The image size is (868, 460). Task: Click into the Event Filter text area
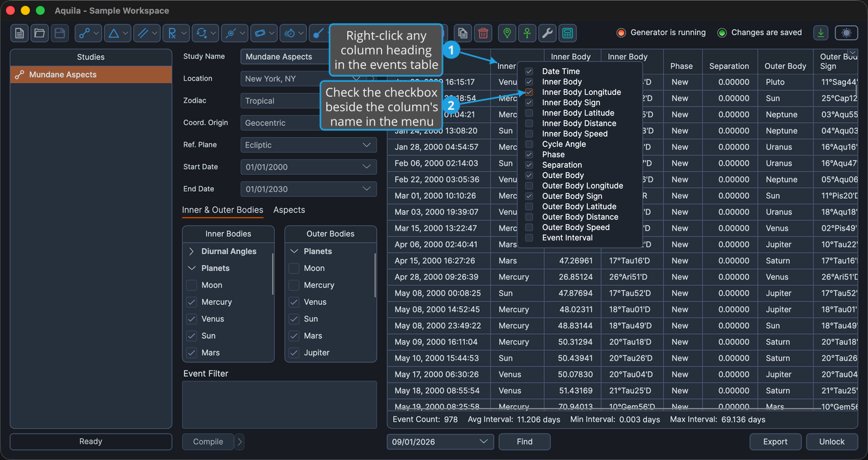pyautogui.click(x=280, y=405)
